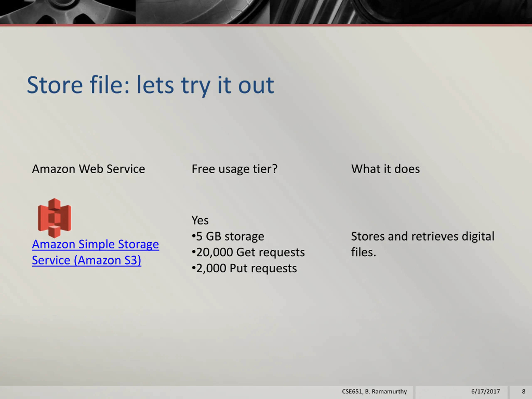Open the Amazon Simple Storage Service link
The width and height of the screenshot is (532, 399).
pos(95,252)
